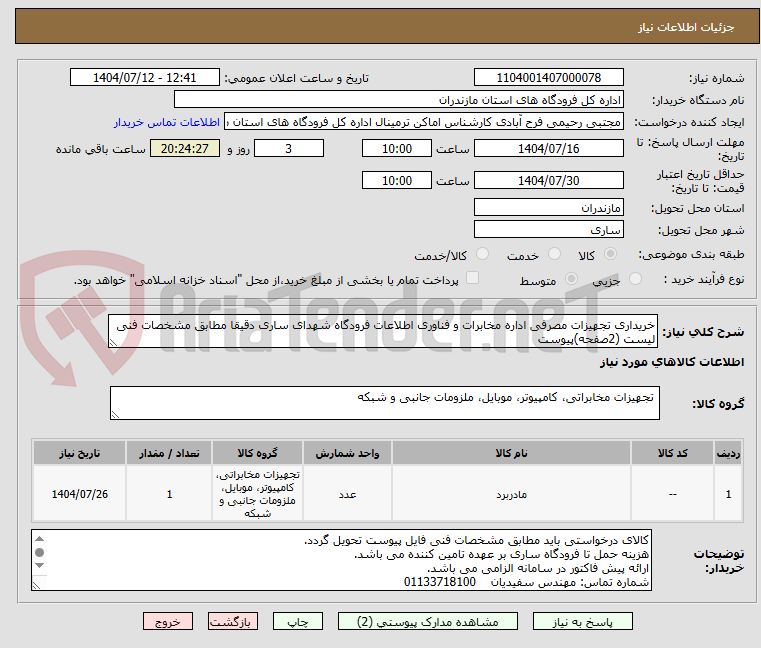Viewport: 761px width, 648px height.
Task: Click the شماره نیاز field 1104001407000078
Action: tap(548, 78)
